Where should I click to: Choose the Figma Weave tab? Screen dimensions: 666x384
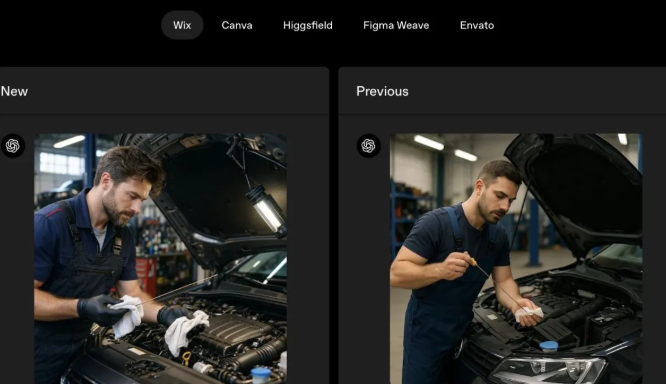[396, 25]
